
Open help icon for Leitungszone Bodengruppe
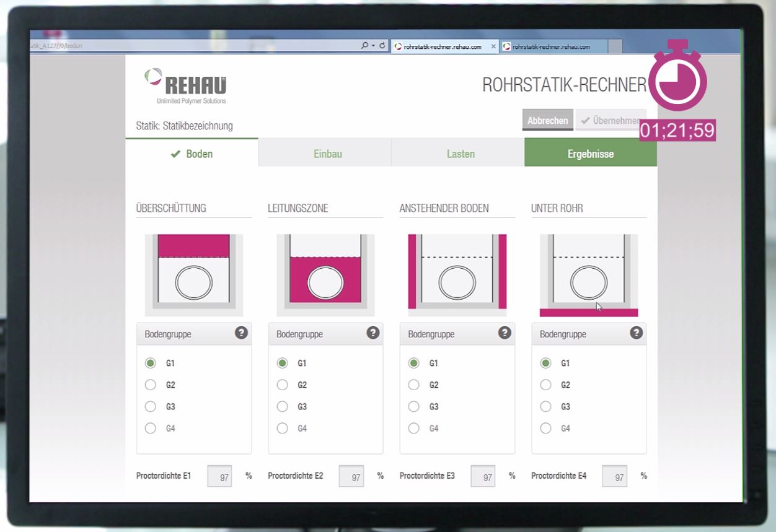pyautogui.click(x=373, y=333)
